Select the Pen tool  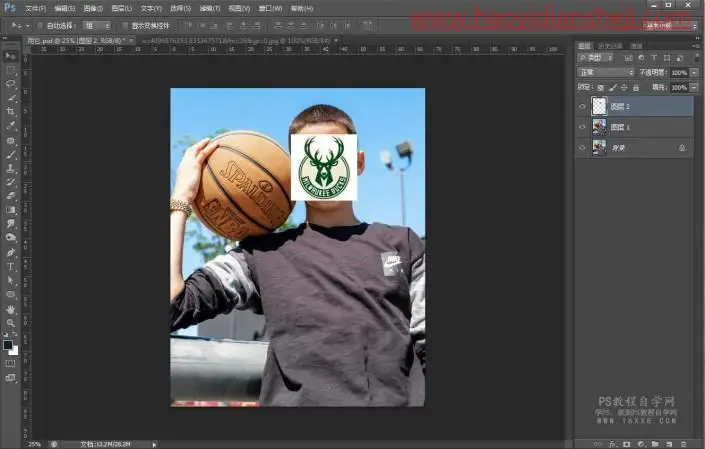pos(11,252)
